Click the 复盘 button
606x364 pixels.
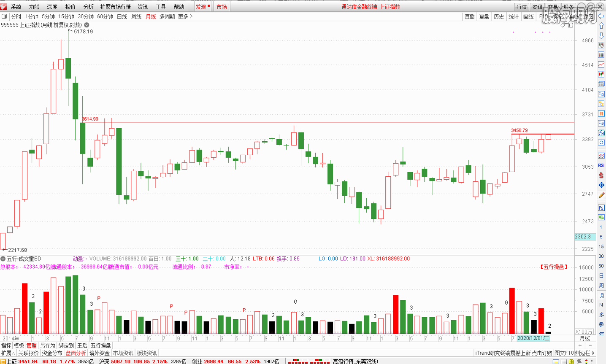484,16
